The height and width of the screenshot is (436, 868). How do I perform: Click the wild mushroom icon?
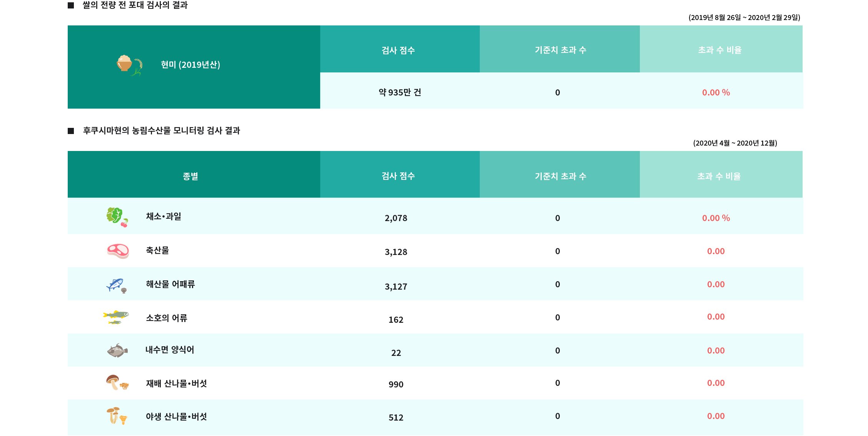[117, 416]
